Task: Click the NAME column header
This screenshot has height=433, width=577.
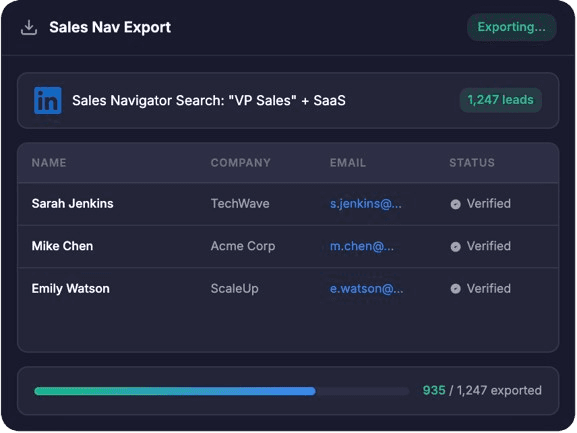Action: click(x=49, y=163)
